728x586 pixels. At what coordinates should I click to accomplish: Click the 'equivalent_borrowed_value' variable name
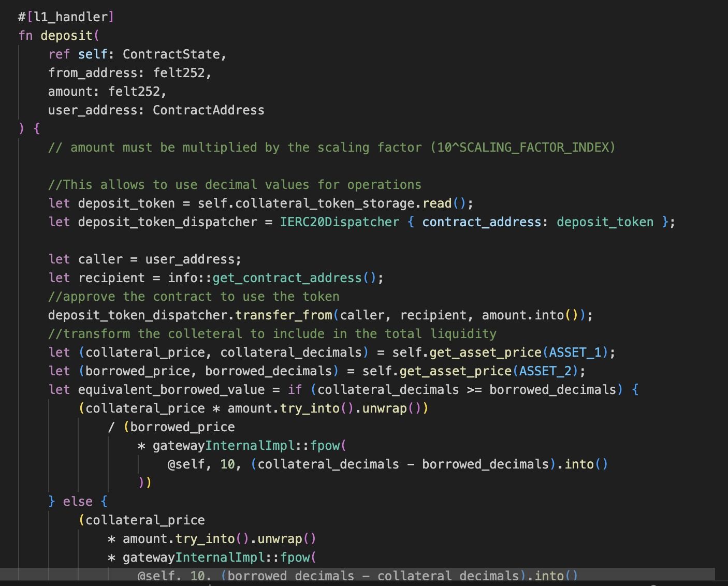(x=171, y=390)
